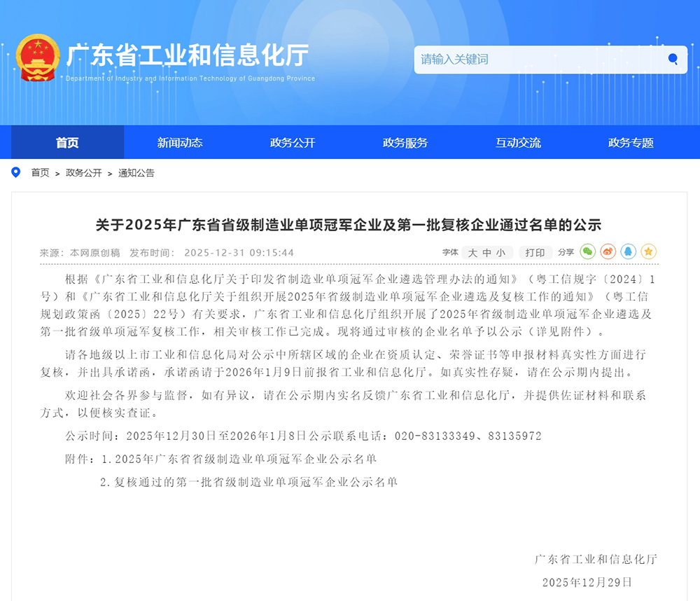Set font size to medium (中)

(486, 253)
